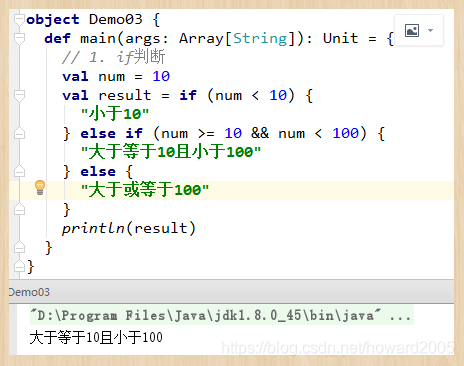The image size is (464, 366).
Task: Click the comment '// 1. if判断'
Action: [x=113, y=57]
